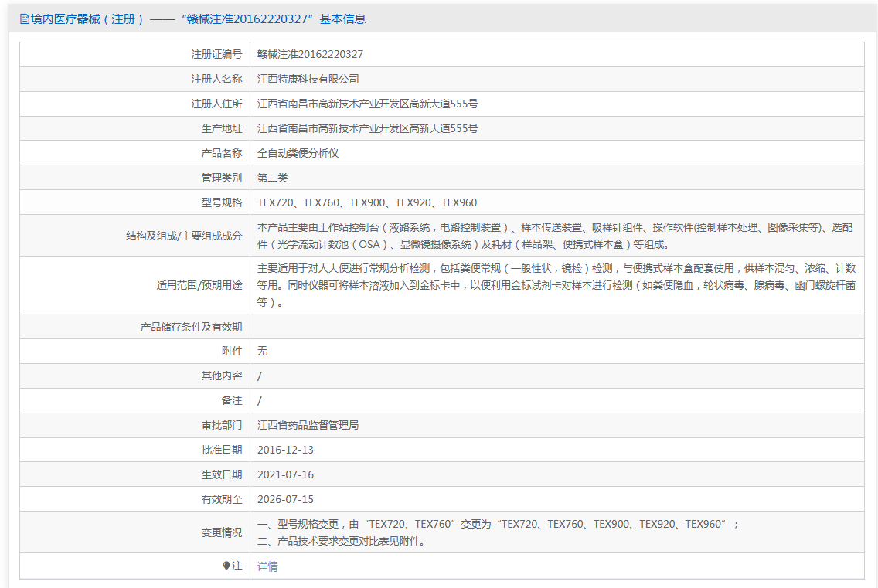The image size is (878, 588).
Task: Click the 附件 value 无
Action: (262, 351)
